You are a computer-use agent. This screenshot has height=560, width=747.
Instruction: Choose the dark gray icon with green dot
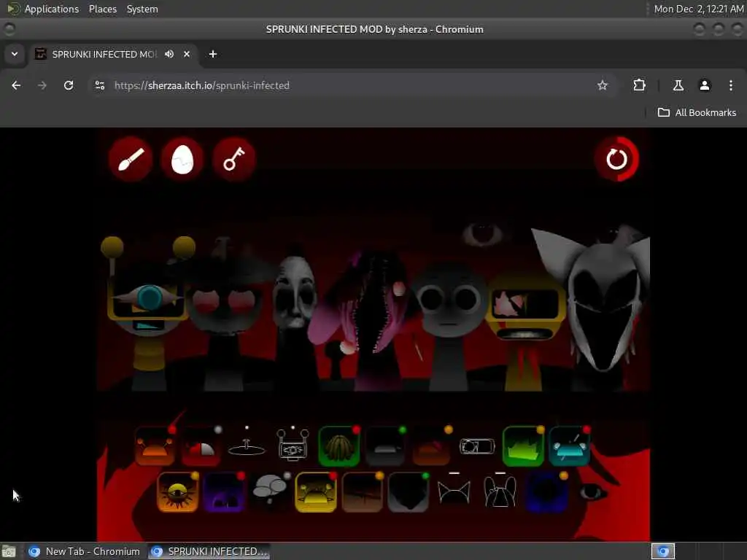(385, 446)
